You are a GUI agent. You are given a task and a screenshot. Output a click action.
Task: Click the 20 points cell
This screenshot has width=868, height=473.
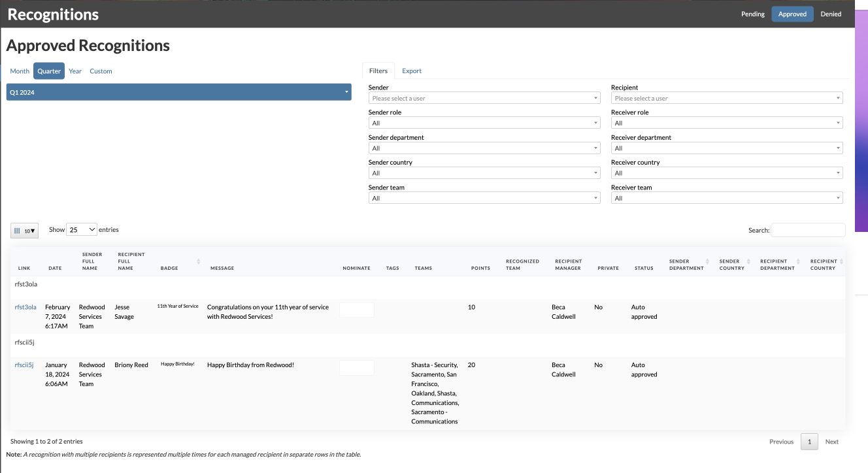pyautogui.click(x=471, y=365)
